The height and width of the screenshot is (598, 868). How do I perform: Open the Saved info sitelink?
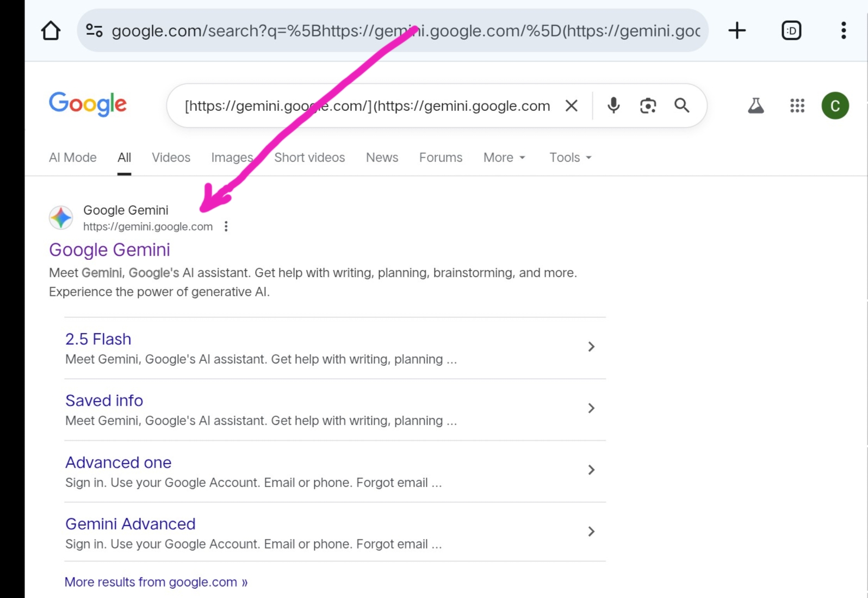click(x=104, y=401)
